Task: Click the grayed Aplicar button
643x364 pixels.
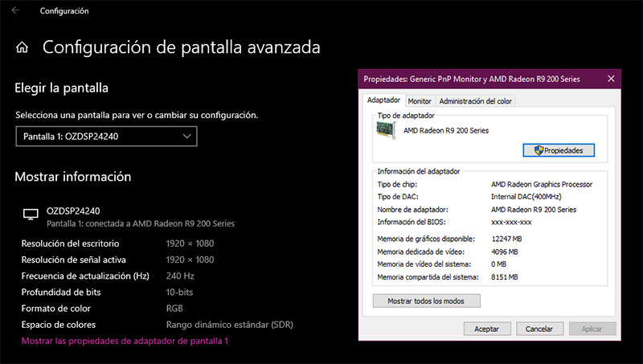Action: [592, 329]
